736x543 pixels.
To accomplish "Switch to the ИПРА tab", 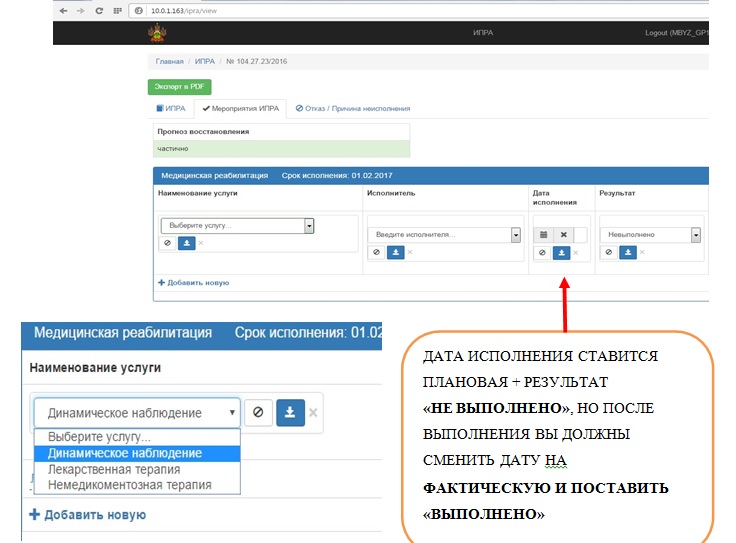I will point(170,108).
